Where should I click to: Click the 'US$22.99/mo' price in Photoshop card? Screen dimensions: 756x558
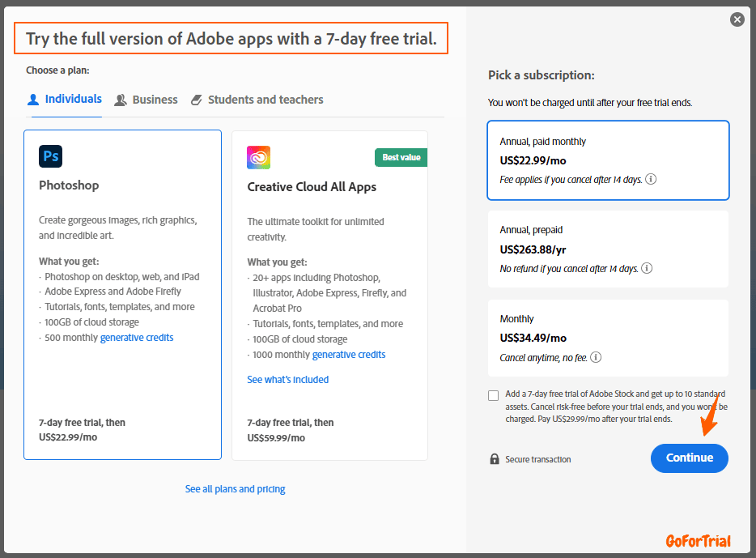point(68,437)
